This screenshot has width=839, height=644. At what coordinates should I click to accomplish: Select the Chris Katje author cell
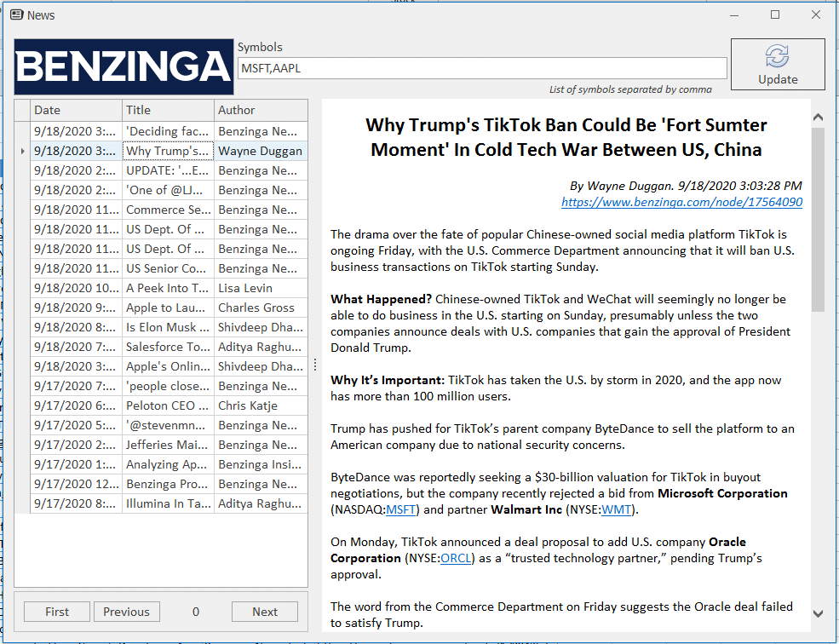click(261, 405)
